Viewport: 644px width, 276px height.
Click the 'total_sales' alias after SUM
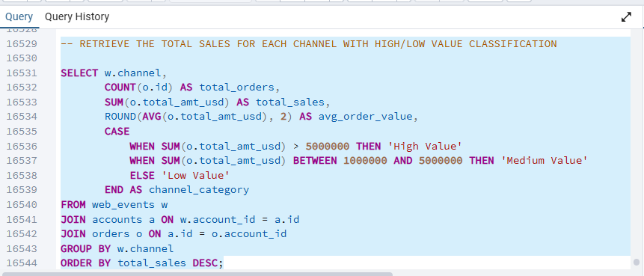(290, 102)
